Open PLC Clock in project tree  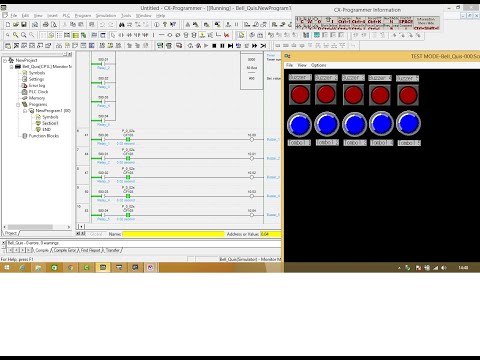coord(38,92)
